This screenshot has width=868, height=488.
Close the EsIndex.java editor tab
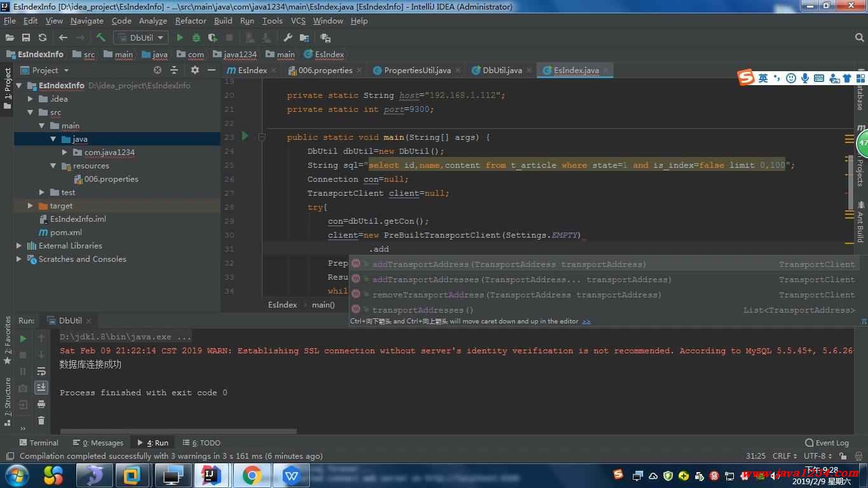coord(606,71)
